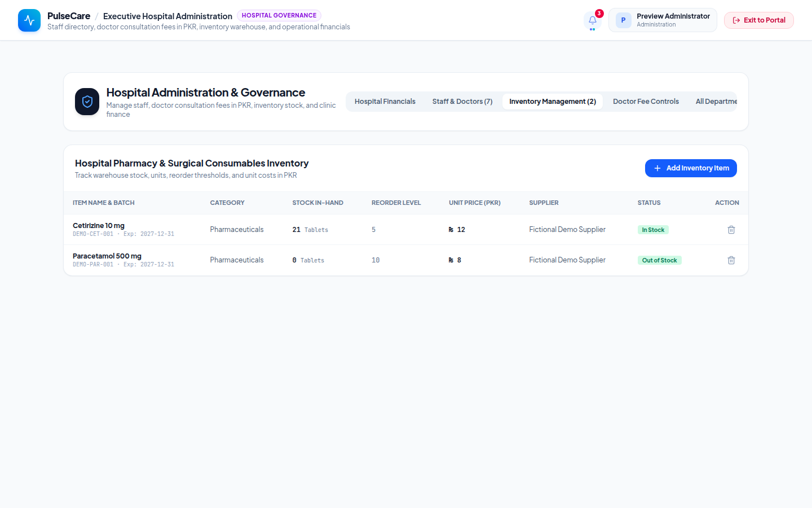The height and width of the screenshot is (508, 812).
Task: Go to the Doctor Fee Controls tab
Action: 646,102
